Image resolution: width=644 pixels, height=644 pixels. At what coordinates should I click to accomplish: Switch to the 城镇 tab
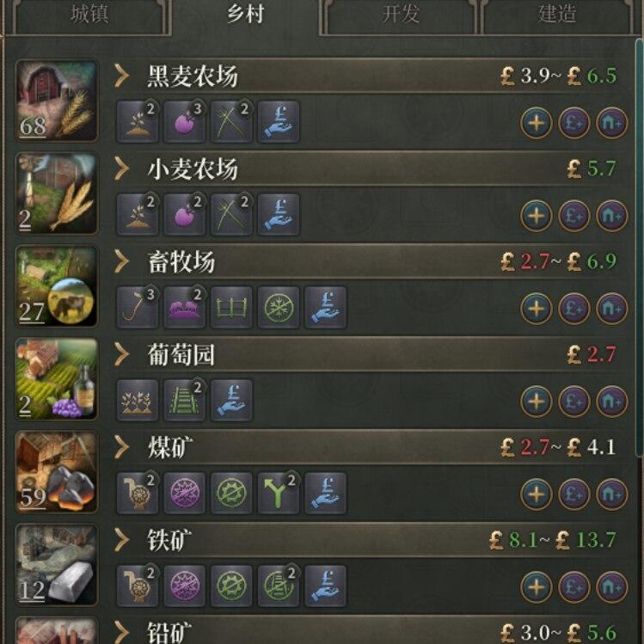coord(89,15)
